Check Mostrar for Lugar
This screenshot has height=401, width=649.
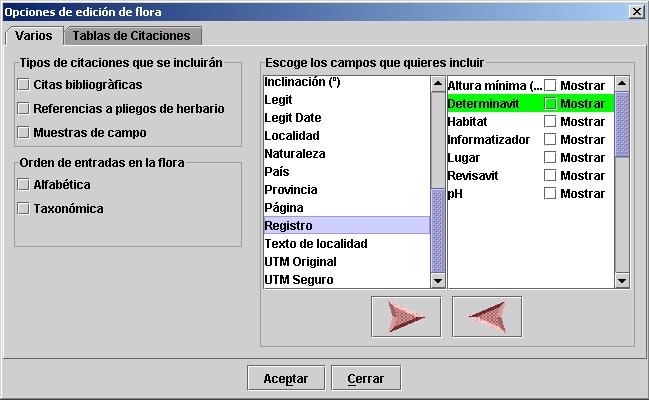click(550, 157)
